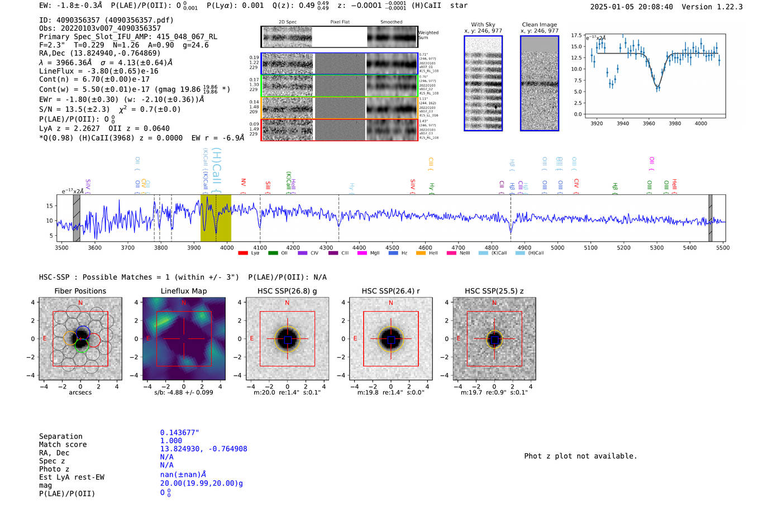Open the "HSC SSP(26.4) r" cutout
Viewport: 782px width, 532px height.
(390, 339)
